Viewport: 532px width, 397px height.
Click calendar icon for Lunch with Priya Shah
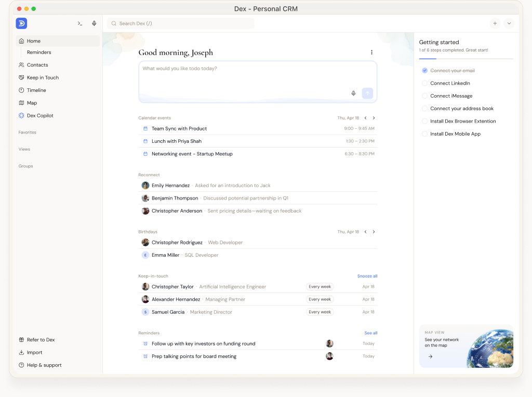pos(145,141)
